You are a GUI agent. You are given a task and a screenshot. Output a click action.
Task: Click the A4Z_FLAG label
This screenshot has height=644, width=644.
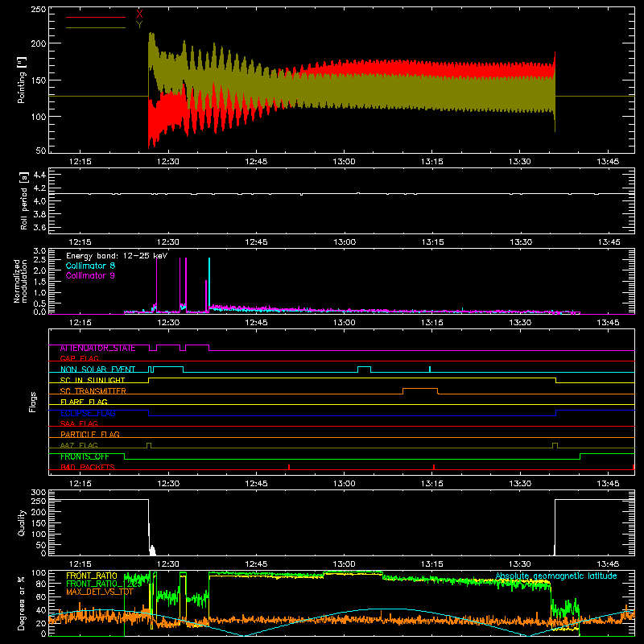click(x=79, y=445)
